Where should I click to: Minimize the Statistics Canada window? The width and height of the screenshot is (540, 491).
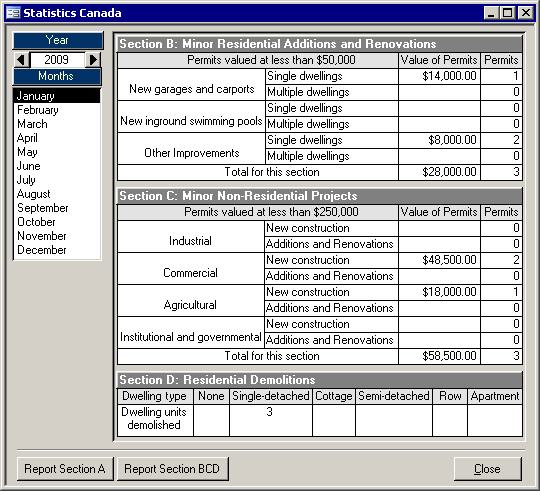point(491,13)
